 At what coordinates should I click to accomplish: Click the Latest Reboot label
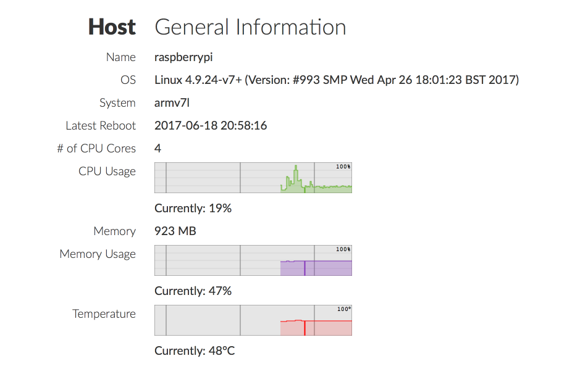[x=101, y=126]
